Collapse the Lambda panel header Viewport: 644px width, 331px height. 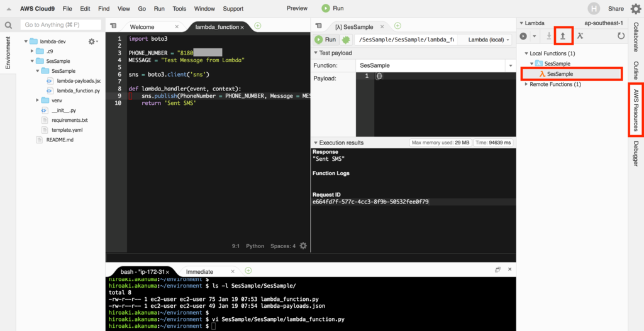(x=521, y=23)
